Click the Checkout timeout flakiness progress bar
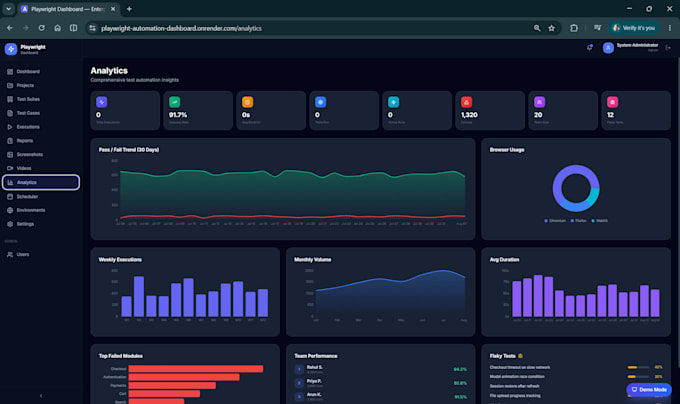The width and height of the screenshot is (680, 404). 638,367
